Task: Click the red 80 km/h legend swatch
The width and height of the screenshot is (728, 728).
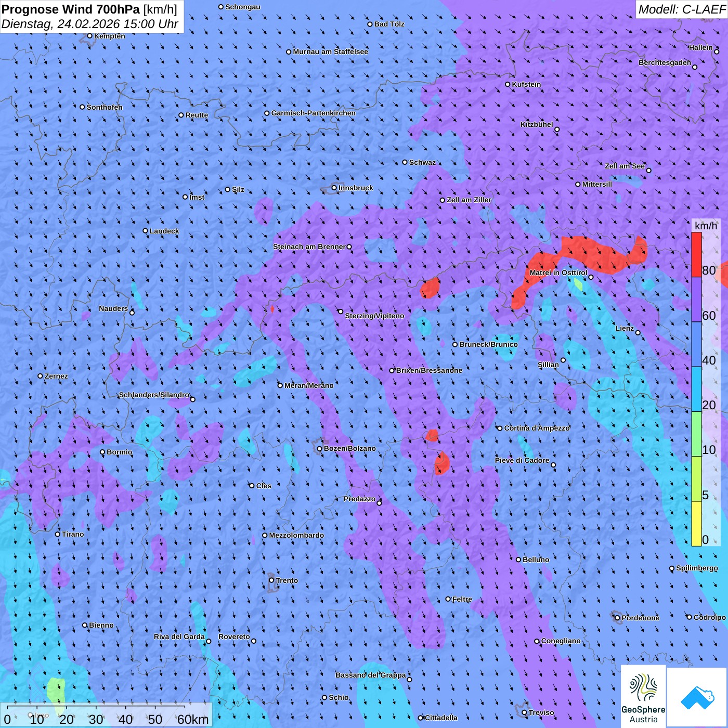Action: point(696,254)
